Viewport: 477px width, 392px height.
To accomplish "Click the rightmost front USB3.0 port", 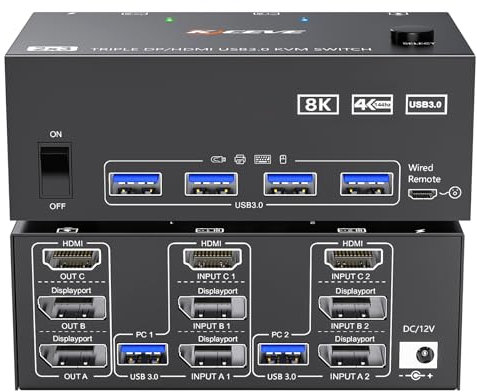I will [x=366, y=184].
